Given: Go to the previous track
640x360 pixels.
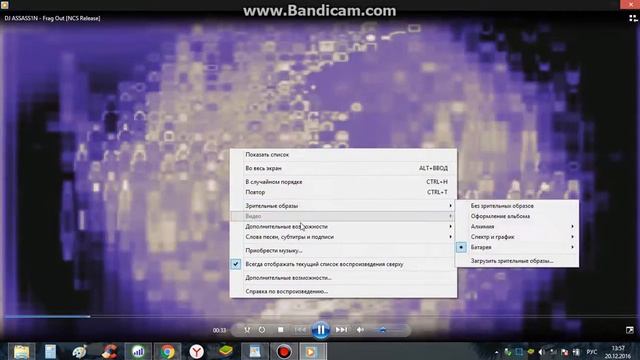Looking at the screenshot, I should pos(300,330).
